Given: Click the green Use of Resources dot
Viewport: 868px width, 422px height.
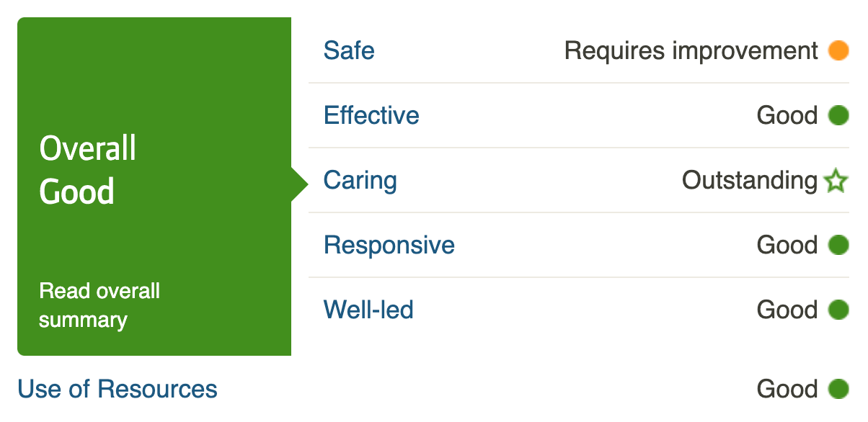Looking at the screenshot, I should point(838,389).
